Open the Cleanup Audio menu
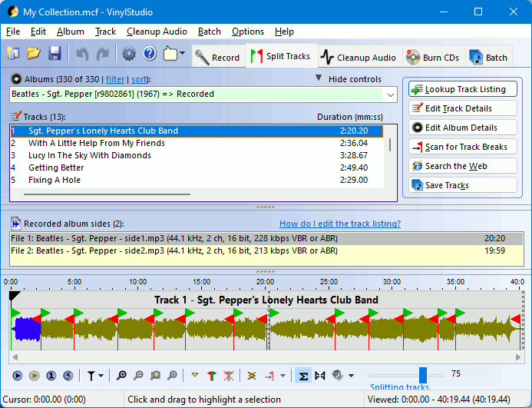This screenshot has height=408, width=532. pyautogui.click(x=157, y=32)
